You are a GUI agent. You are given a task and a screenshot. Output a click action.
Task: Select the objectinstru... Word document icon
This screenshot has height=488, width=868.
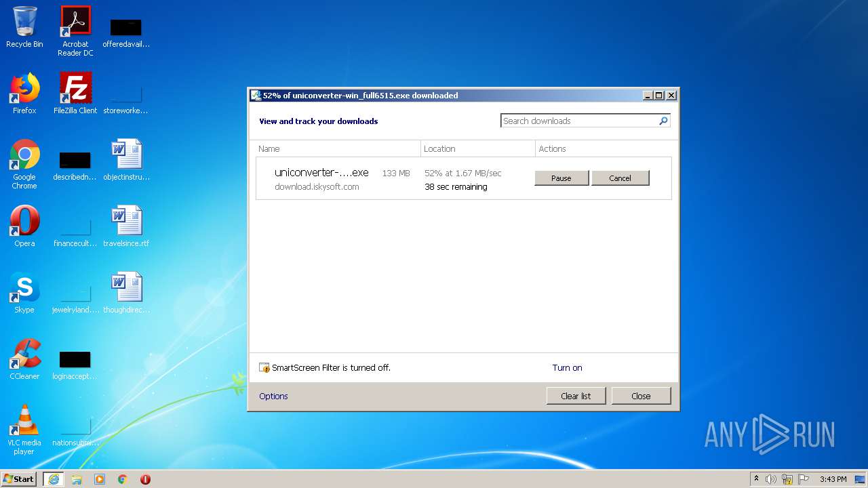126,160
